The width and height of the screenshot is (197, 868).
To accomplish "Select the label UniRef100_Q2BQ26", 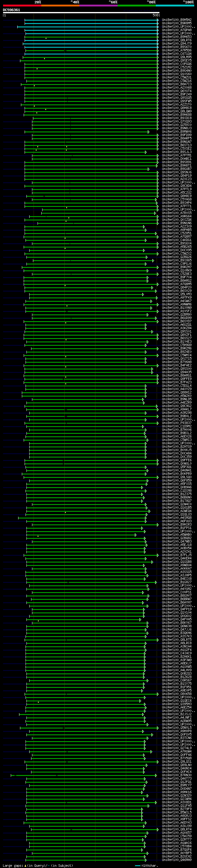I will pos(177,257).
